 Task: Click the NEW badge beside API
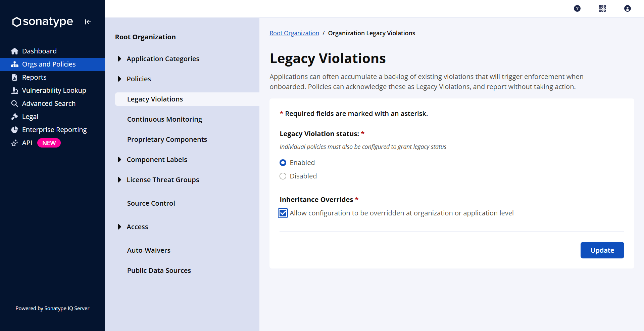[x=49, y=143]
